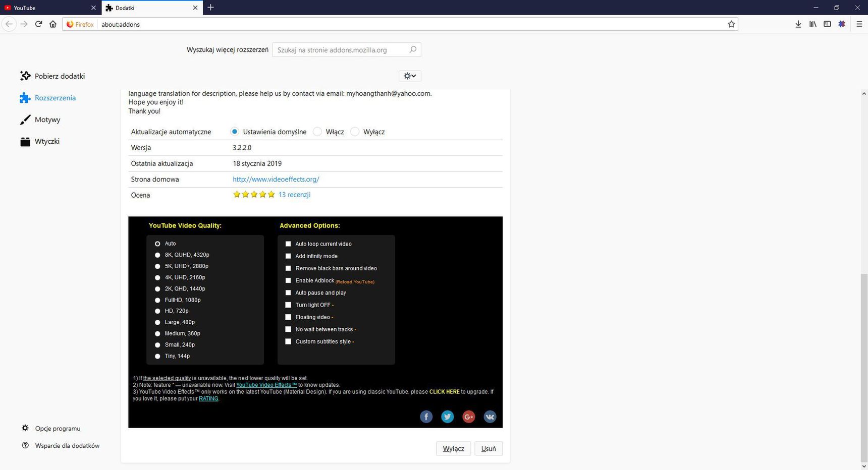Click the extension puzzle icon in toolbar
This screenshot has height=470, width=868.
pyautogui.click(x=842, y=24)
